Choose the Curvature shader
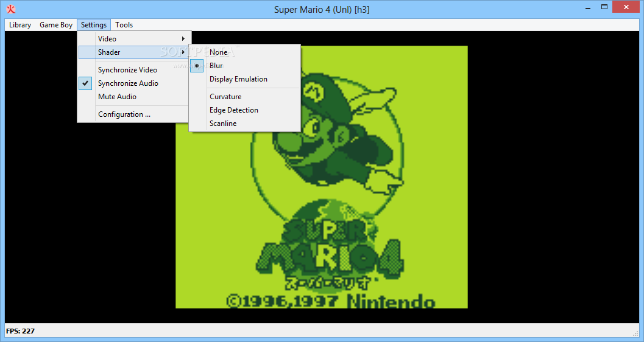 [x=245, y=97]
